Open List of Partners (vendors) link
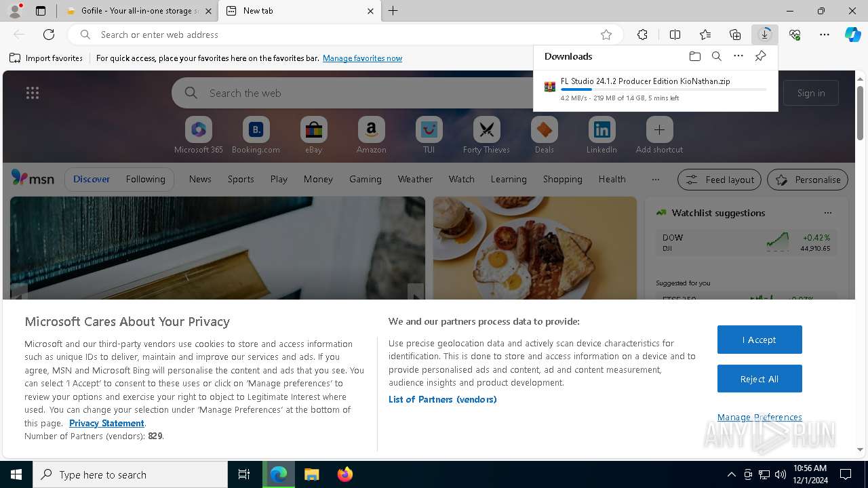Screen dimensions: 868x488 click(x=443, y=399)
